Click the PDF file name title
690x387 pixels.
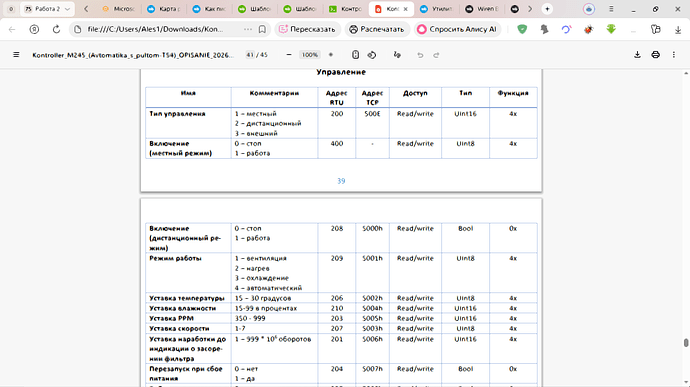tap(133, 55)
